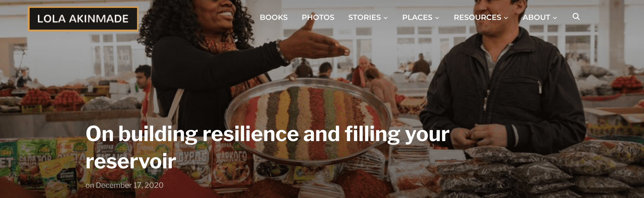Expand the Stories menu chevron

point(385,18)
